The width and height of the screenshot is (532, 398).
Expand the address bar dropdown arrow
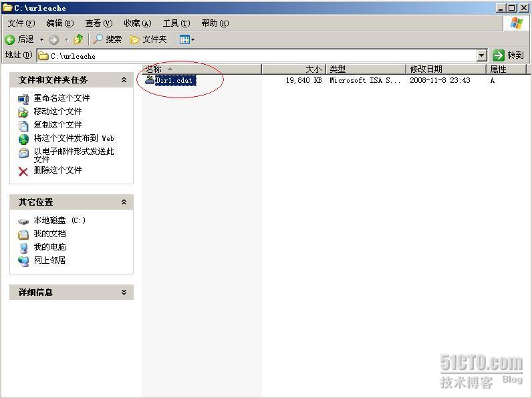[x=482, y=55]
